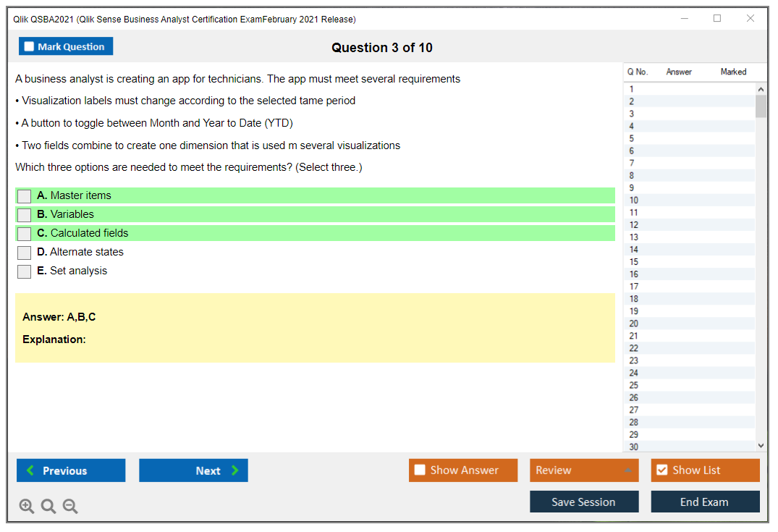Click the zoom out magnifier icon
Image resolution: width=778 pixels, height=532 pixels.
click(x=70, y=507)
